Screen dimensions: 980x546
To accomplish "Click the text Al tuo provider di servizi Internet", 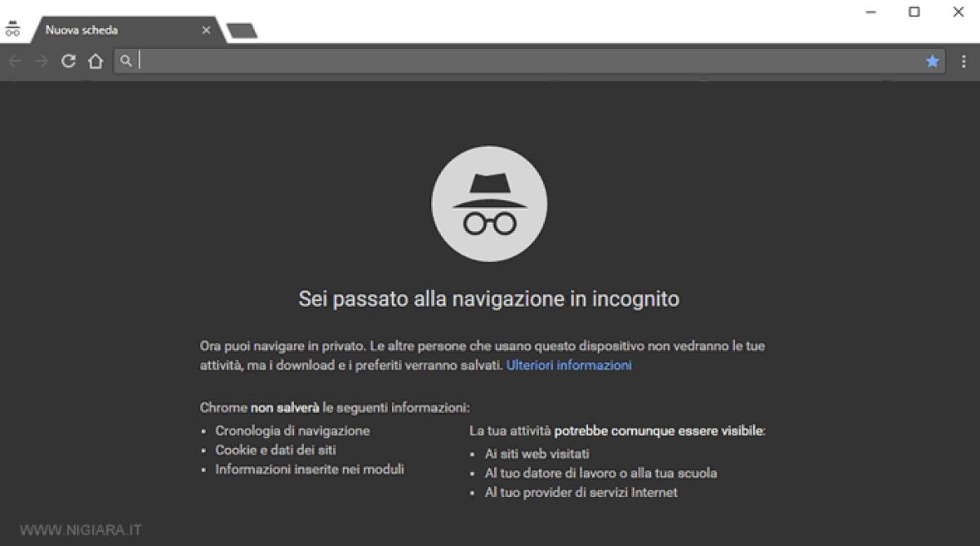I will point(581,492).
